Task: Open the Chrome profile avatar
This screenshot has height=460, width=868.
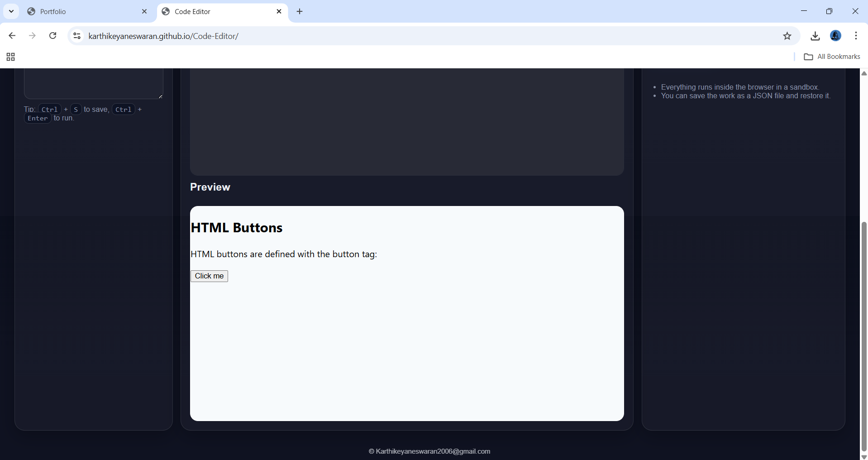Action: click(x=835, y=36)
